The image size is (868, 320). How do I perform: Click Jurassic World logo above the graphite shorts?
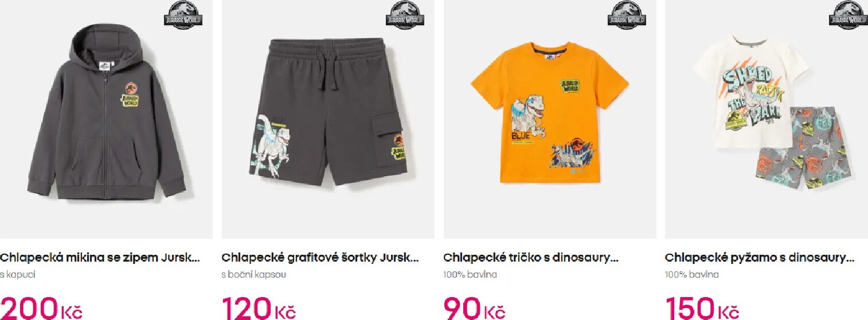point(405,15)
